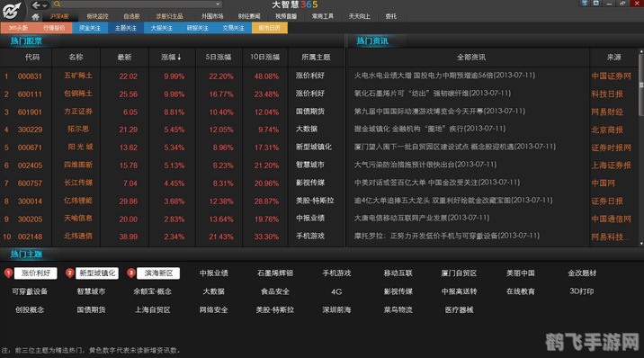Click the red number 1 badge
The height and width of the screenshot is (358, 644).
[x=8, y=273]
